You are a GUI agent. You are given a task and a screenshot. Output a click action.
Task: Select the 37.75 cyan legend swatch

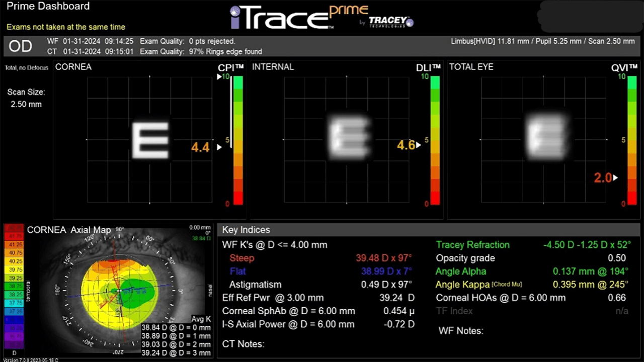(14, 303)
